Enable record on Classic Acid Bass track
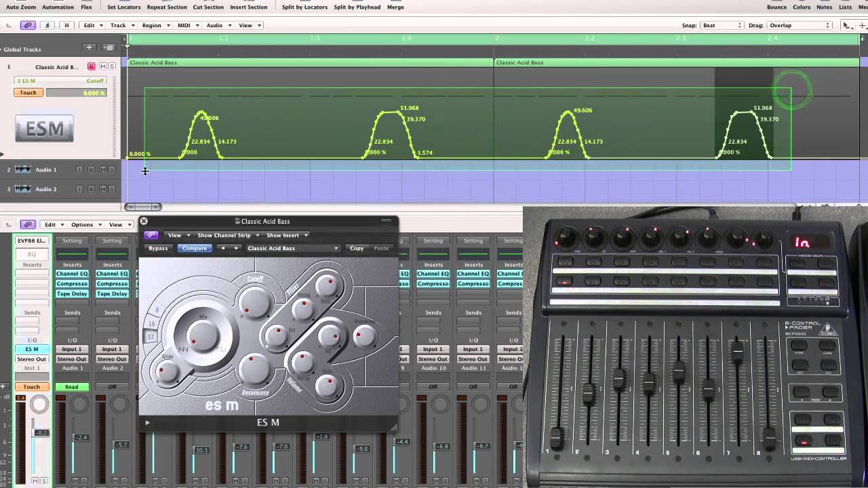 92,66
